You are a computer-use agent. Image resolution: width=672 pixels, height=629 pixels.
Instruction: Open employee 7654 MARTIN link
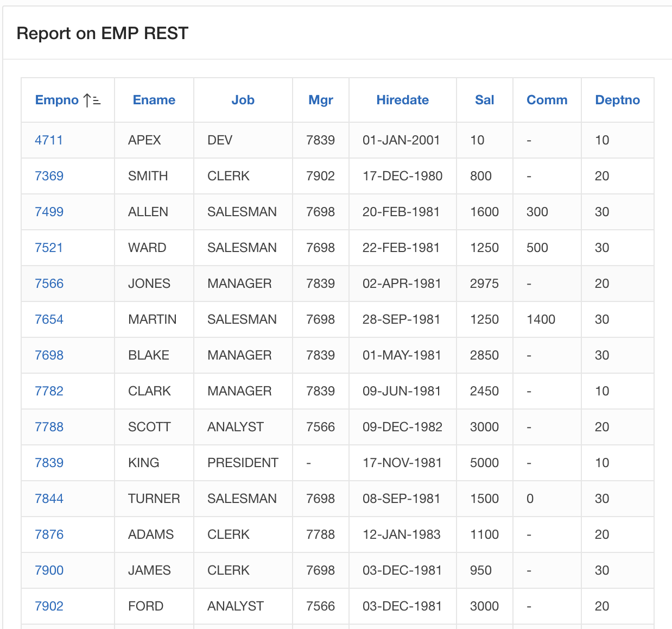click(x=49, y=319)
